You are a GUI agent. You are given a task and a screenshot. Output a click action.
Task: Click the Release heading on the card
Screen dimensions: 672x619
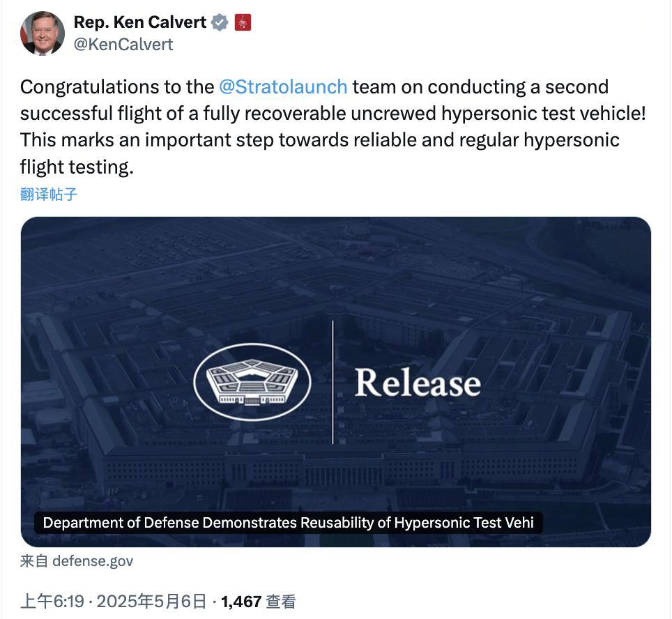[418, 383]
